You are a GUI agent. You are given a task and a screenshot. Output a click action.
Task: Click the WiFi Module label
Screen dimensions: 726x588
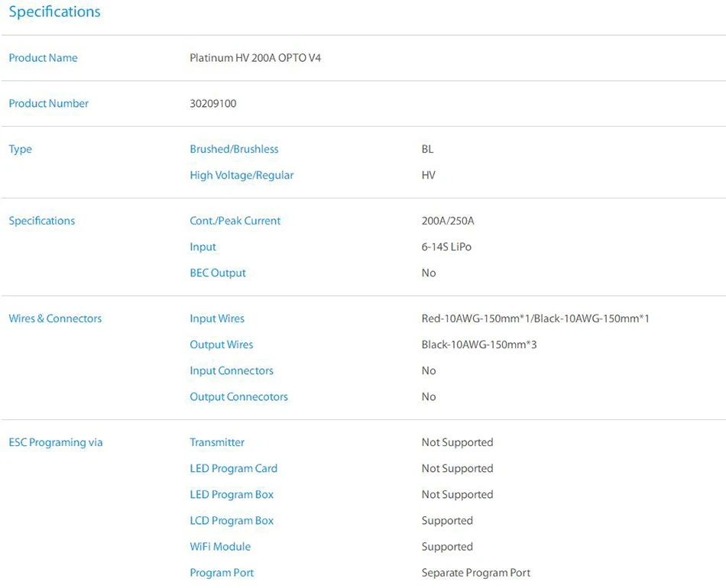coord(220,547)
